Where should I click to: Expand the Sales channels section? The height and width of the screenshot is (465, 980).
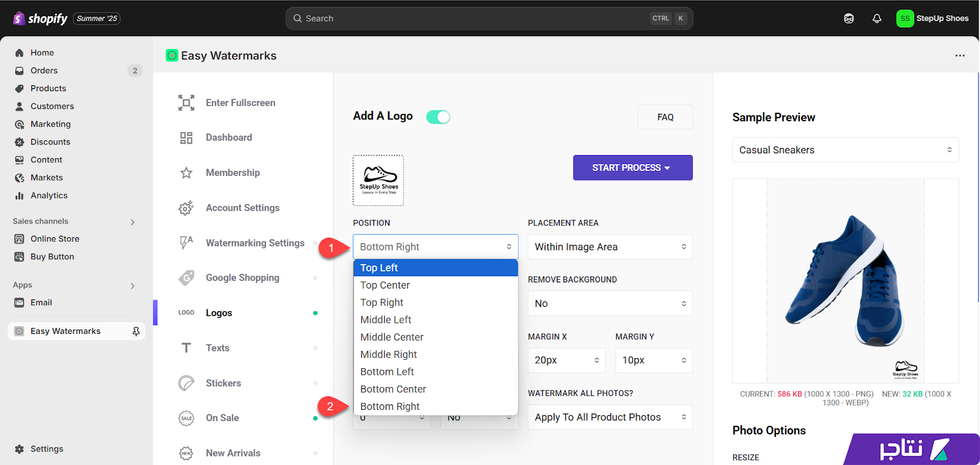[132, 222]
